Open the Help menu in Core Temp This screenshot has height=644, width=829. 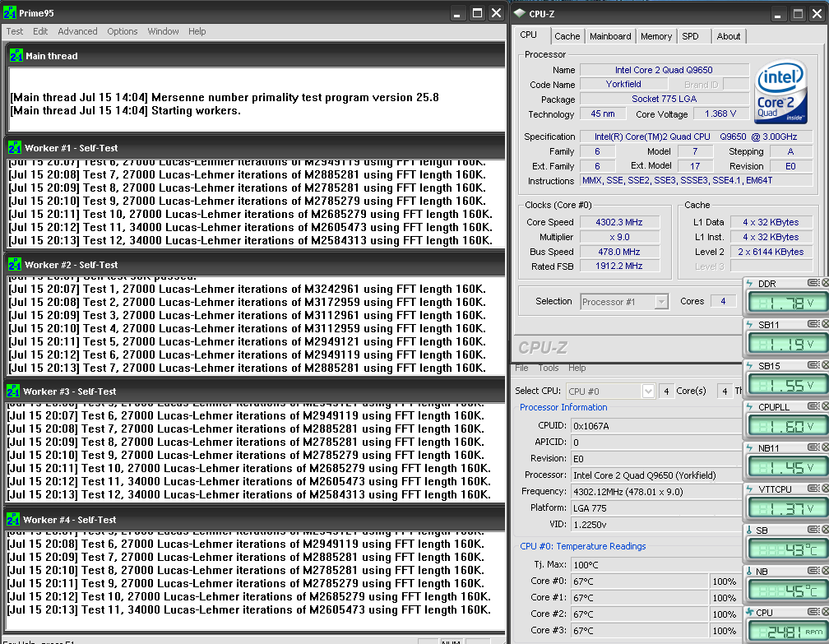coord(577,368)
